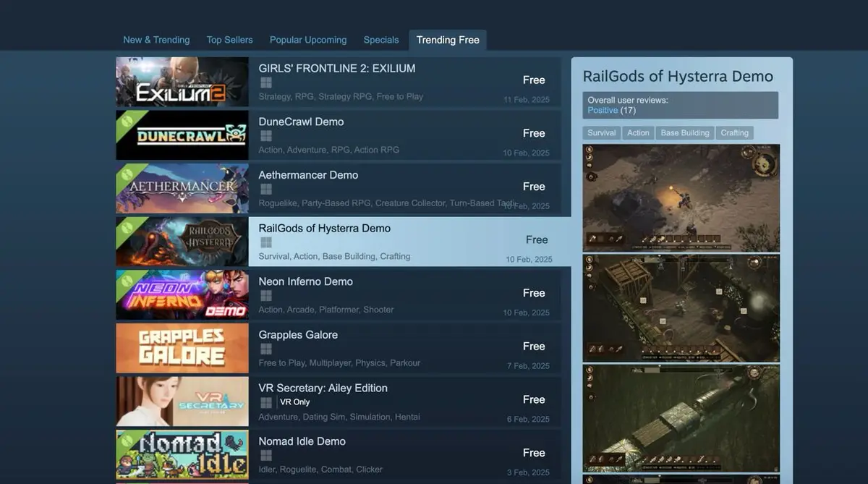868x484 pixels.
Task: Open the second RailGods screenshot with wooden structure
Action: point(681,308)
